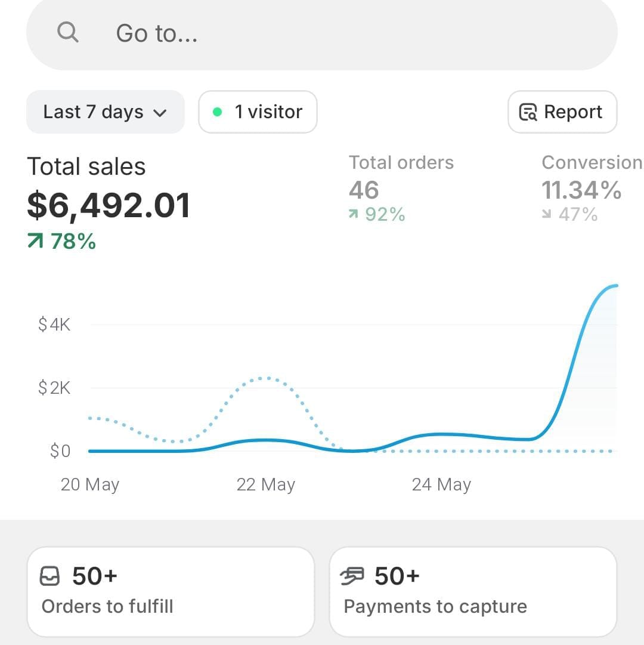Open the Last 7 days dropdown
This screenshot has height=645, width=644.
click(x=105, y=112)
